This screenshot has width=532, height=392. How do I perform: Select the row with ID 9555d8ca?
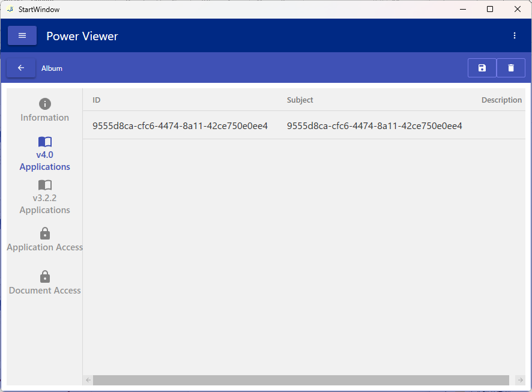180,126
